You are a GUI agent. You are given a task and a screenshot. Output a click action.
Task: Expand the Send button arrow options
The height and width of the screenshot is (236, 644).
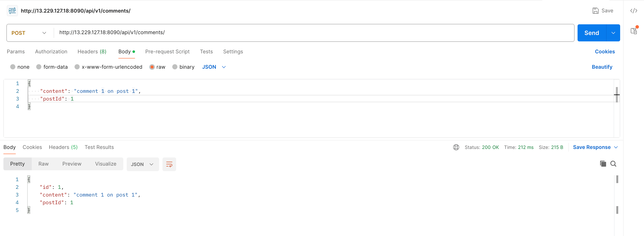[613, 33]
